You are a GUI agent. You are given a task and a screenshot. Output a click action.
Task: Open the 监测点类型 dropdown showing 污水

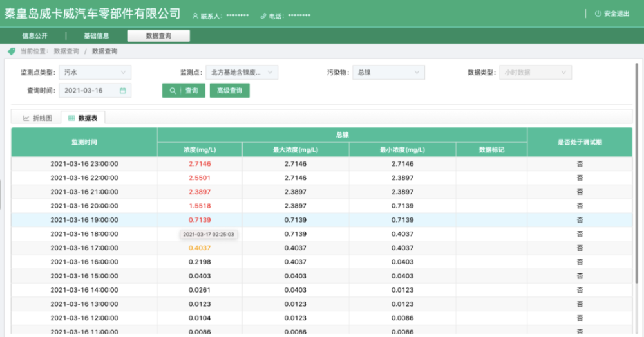pos(95,73)
